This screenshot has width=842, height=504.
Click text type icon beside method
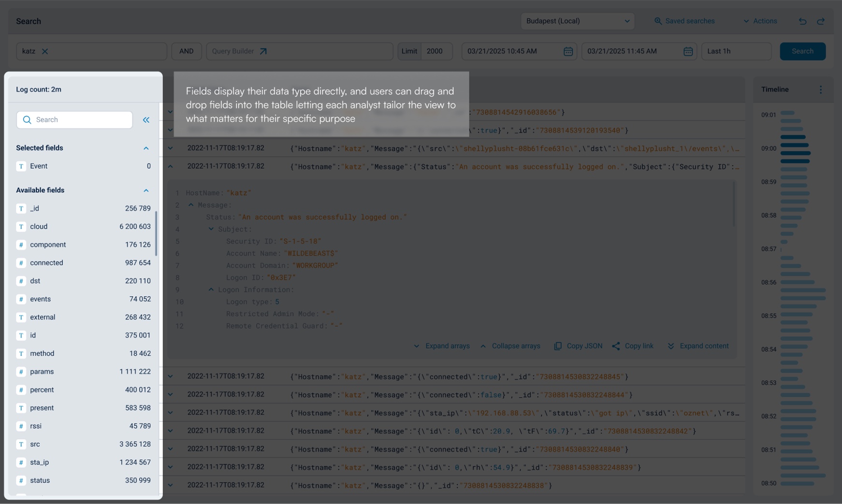click(21, 354)
